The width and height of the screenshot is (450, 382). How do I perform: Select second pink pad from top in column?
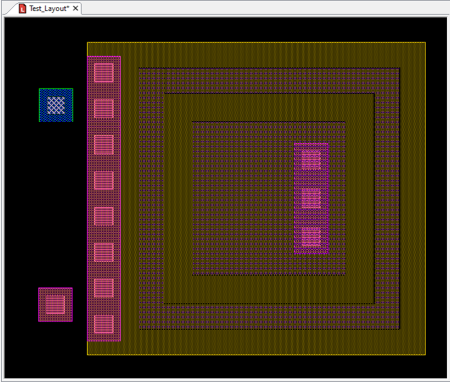104,109
